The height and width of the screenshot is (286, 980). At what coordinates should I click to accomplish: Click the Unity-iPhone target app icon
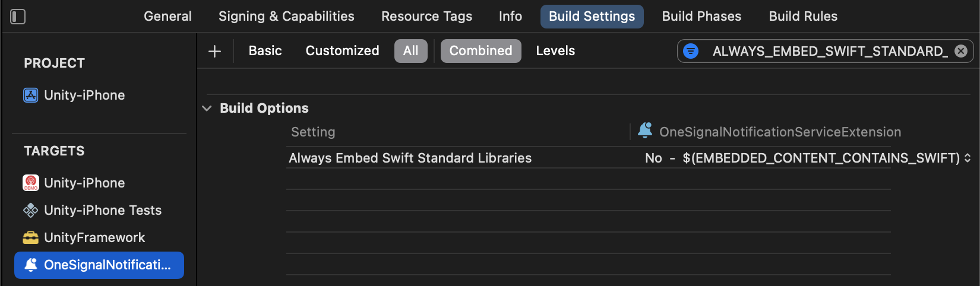coord(30,183)
